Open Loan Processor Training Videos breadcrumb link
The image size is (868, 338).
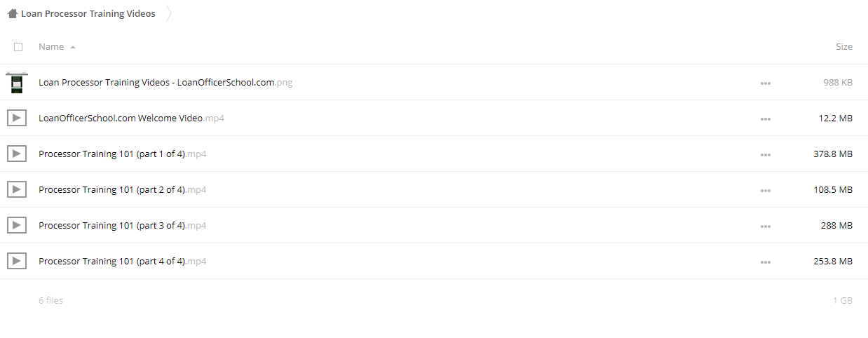point(88,13)
